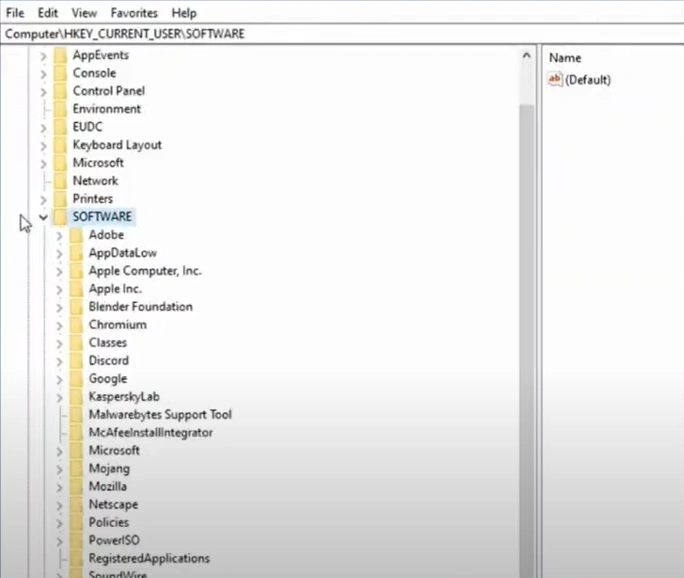Image resolution: width=684 pixels, height=578 pixels.
Task: Expand the AppEvents key
Action: (x=43, y=56)
